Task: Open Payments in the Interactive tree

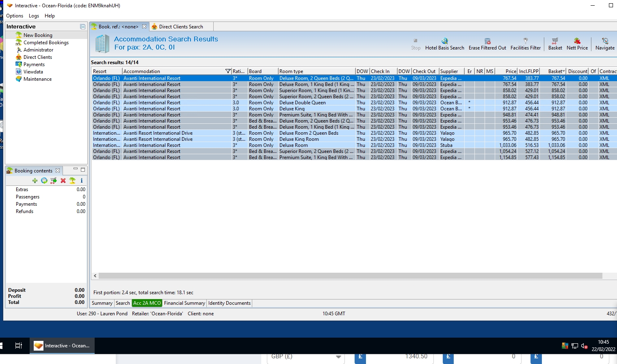Action: click(x=34, y=65)
